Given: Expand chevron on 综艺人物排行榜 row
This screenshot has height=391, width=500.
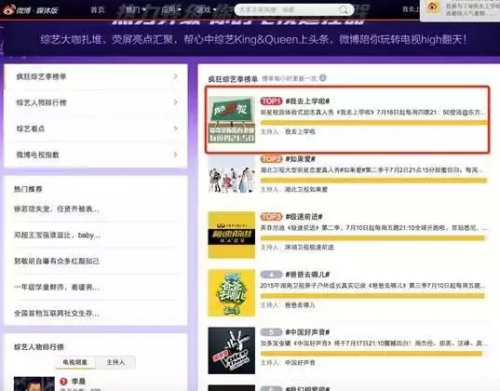Looking at the screenshot, I should tap(175, 102).
